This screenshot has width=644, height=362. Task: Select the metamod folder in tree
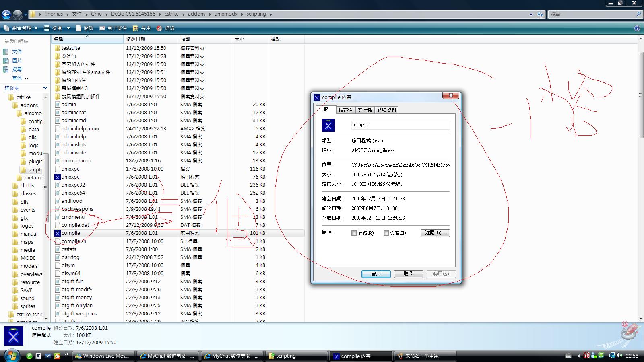pyautogui.click(x=33, y=178)
